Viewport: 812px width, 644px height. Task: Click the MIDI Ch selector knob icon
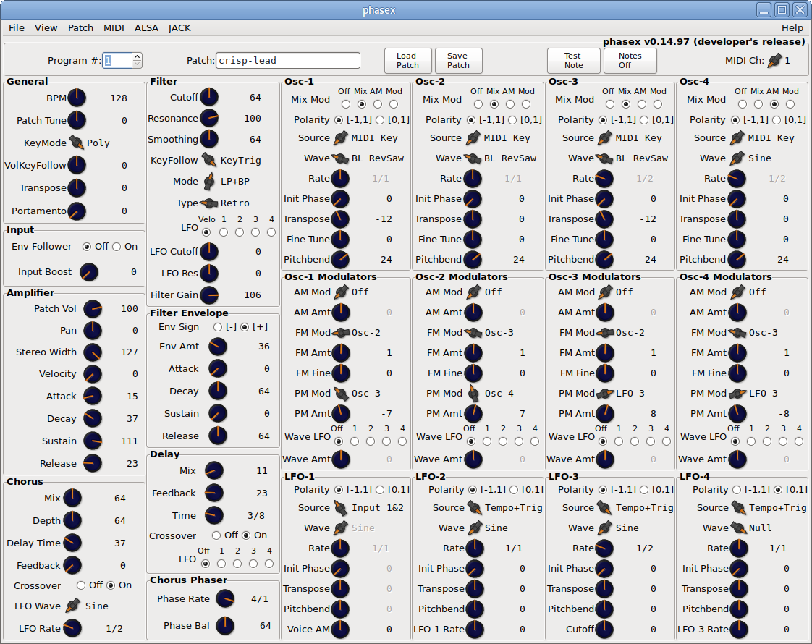click(774, 60)
